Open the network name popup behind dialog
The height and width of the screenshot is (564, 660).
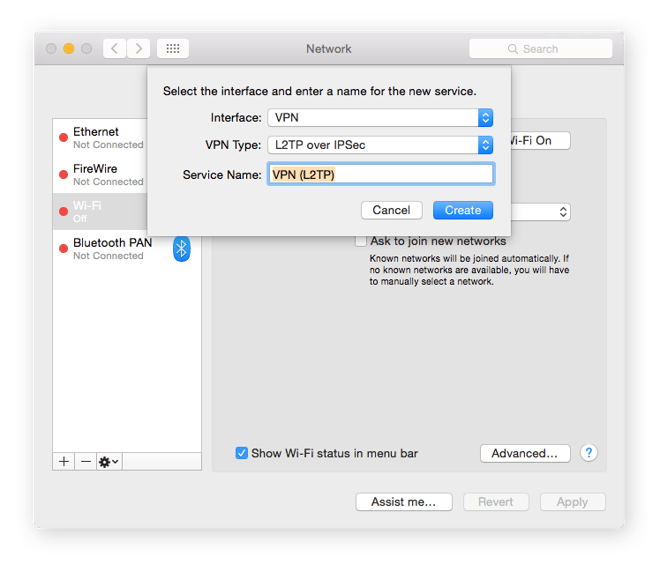540,212
